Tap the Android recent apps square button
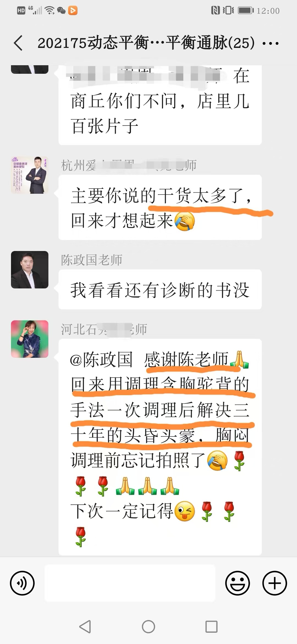 [211, 627]
